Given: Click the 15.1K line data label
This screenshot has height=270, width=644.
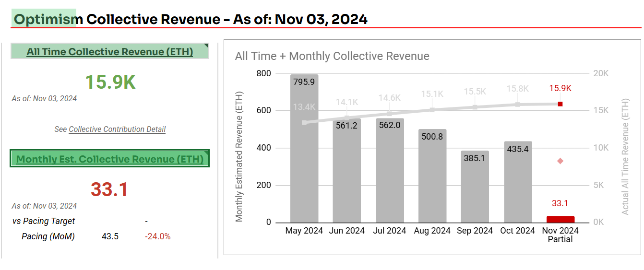Looking at the screenshot, I should pyautogui.click(x=432, y=94).
